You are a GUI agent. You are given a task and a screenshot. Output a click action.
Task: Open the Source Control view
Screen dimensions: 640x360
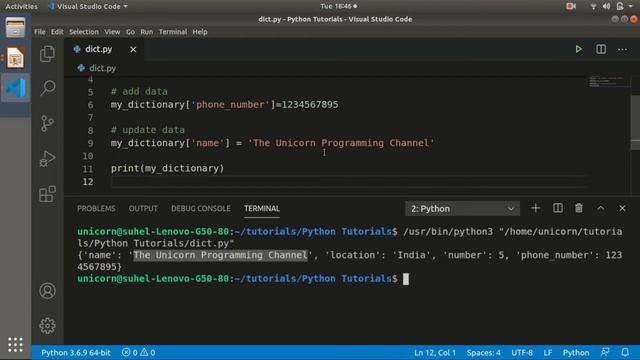[47, 123]
